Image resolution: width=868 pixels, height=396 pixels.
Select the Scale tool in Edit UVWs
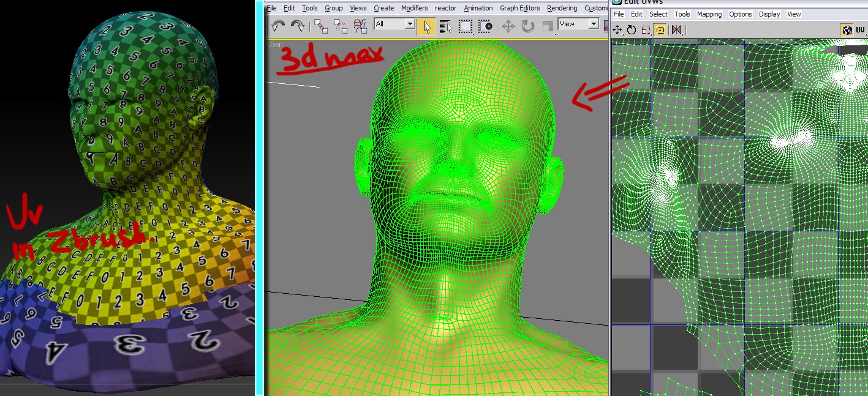[646, 29]
